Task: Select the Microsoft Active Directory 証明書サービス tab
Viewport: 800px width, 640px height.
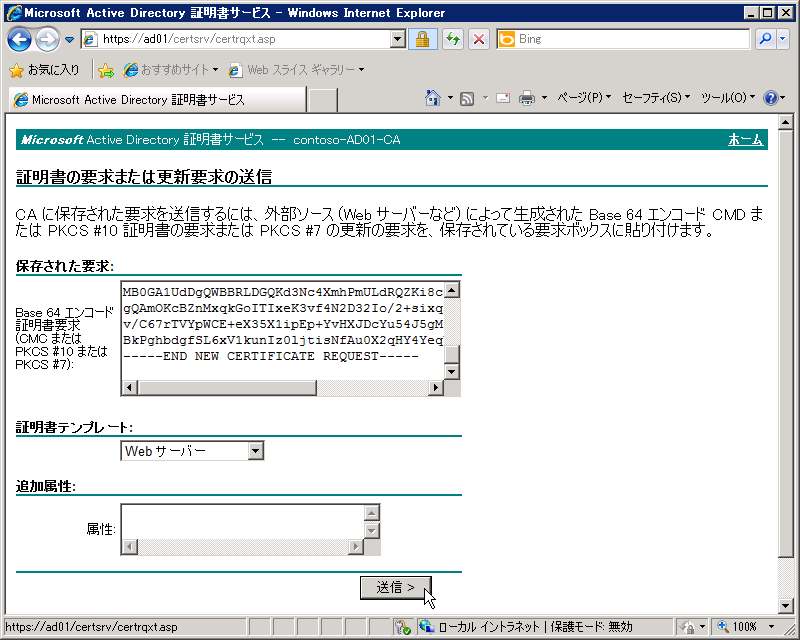Action: click(157, 100)
